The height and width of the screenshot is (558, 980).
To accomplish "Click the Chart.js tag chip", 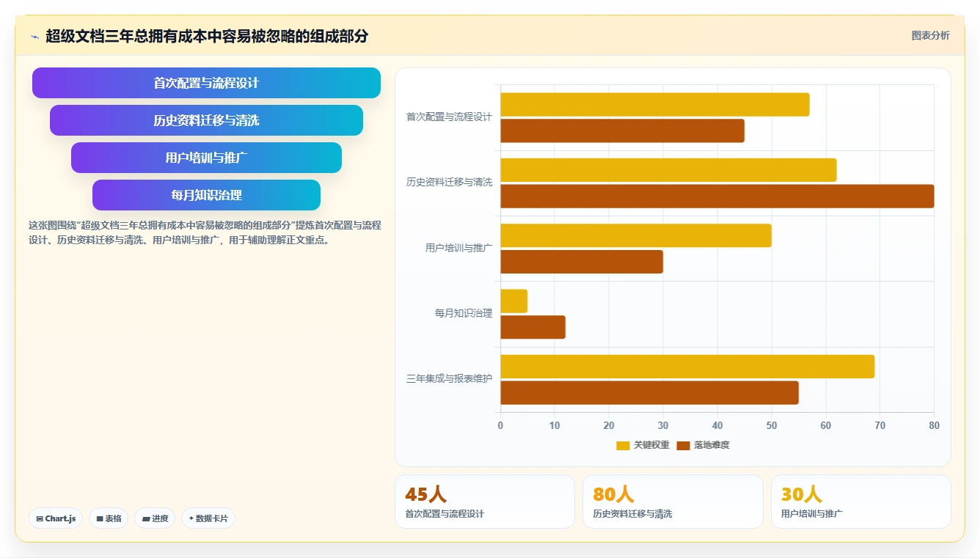I will [x=56, y=518].
